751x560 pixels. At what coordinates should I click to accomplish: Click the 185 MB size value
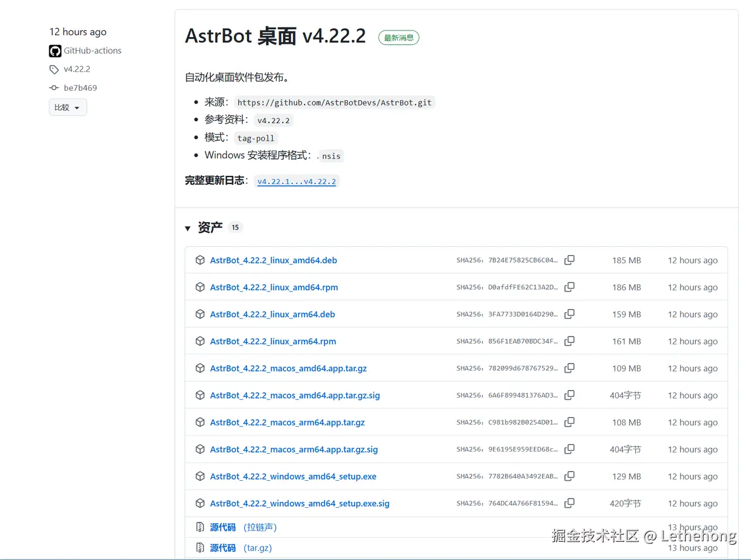pos(627,260)
